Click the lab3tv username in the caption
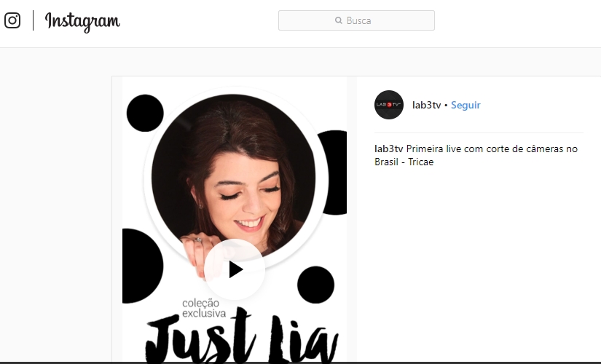This screenshot has height=364, width=601. pyautogui.click(x=389, y=149)
